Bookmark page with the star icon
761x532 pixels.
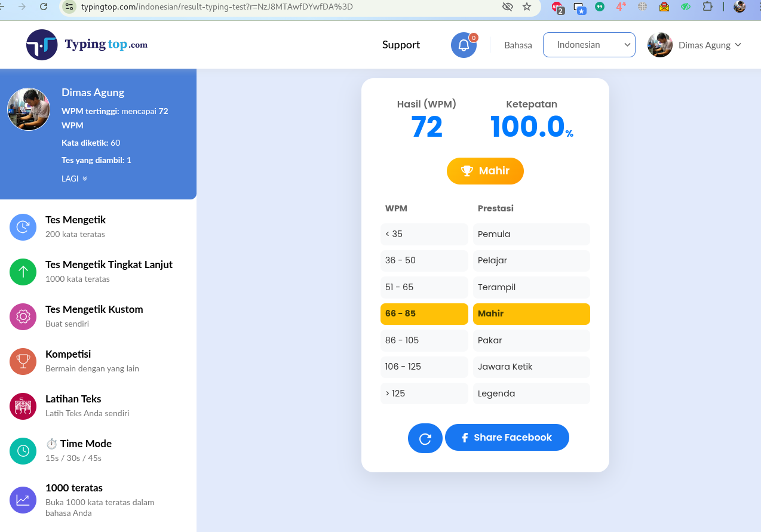point(526,7)
